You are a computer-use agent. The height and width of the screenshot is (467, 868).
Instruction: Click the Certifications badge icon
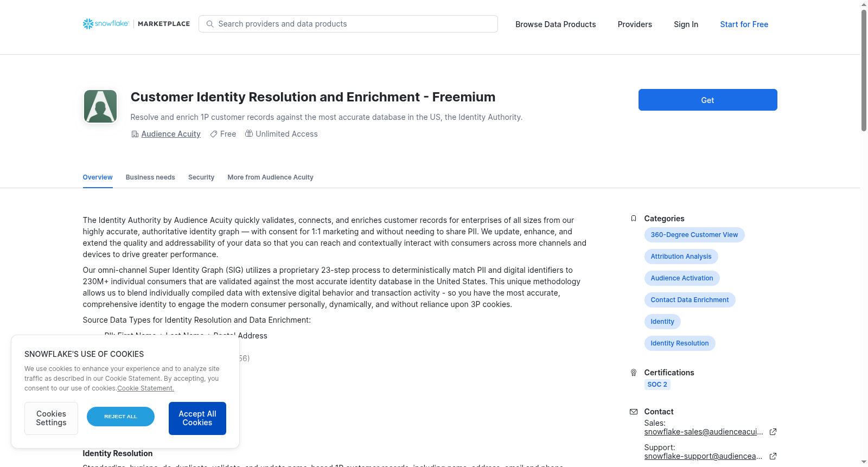coord(634,373)
